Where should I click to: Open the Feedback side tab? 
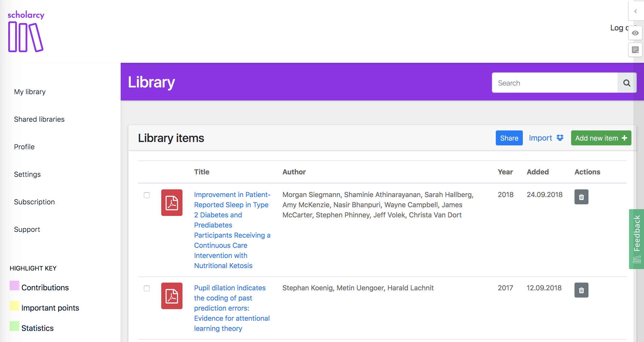tap(637, 239)
